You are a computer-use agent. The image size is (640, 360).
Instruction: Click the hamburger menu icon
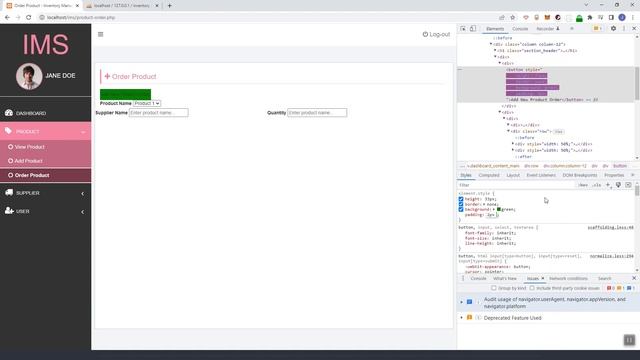pyautogui.click(x=100, y=34)
